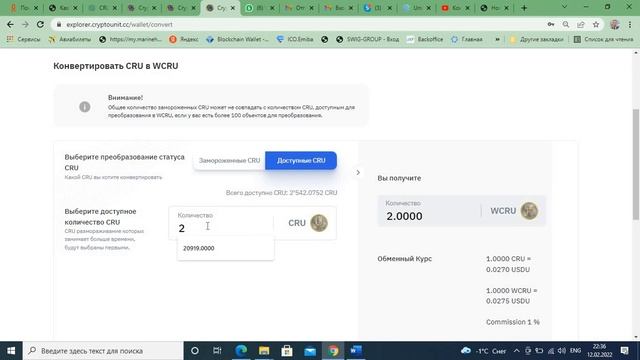Open the tab search dropdown
This screenshot has width=640, height=360.
(564, 7)
